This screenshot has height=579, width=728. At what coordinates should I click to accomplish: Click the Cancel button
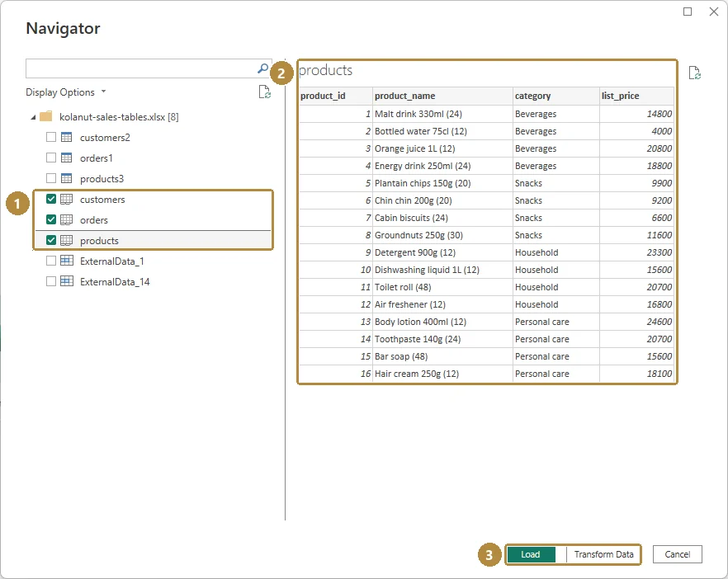tap(678, 554)
